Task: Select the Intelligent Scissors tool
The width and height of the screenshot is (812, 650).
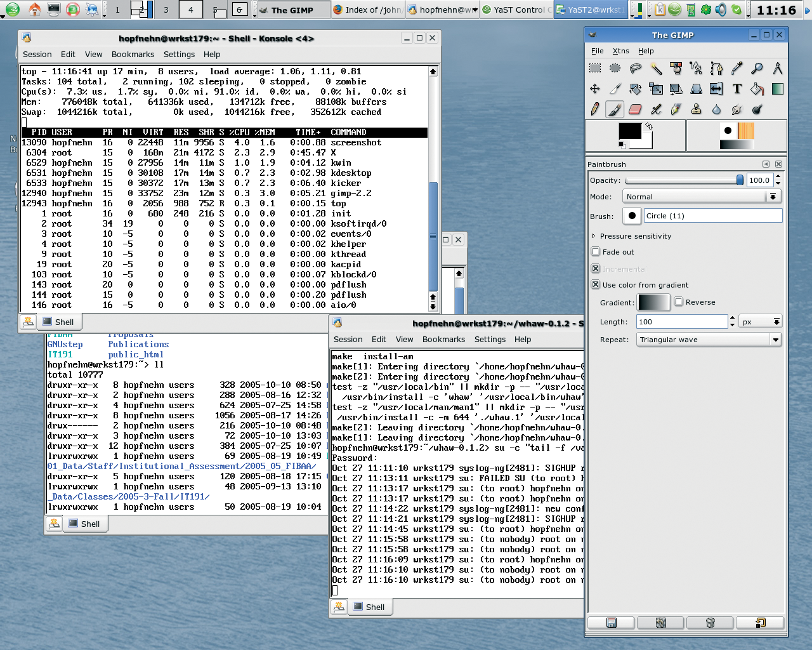Action: (697, 69)
